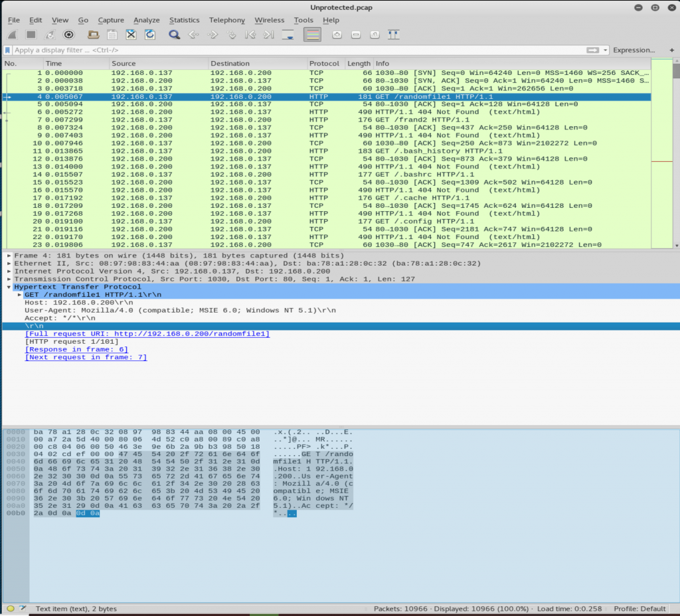Follow the Full request URI link
680x616 pixels.
pos(147,334)
